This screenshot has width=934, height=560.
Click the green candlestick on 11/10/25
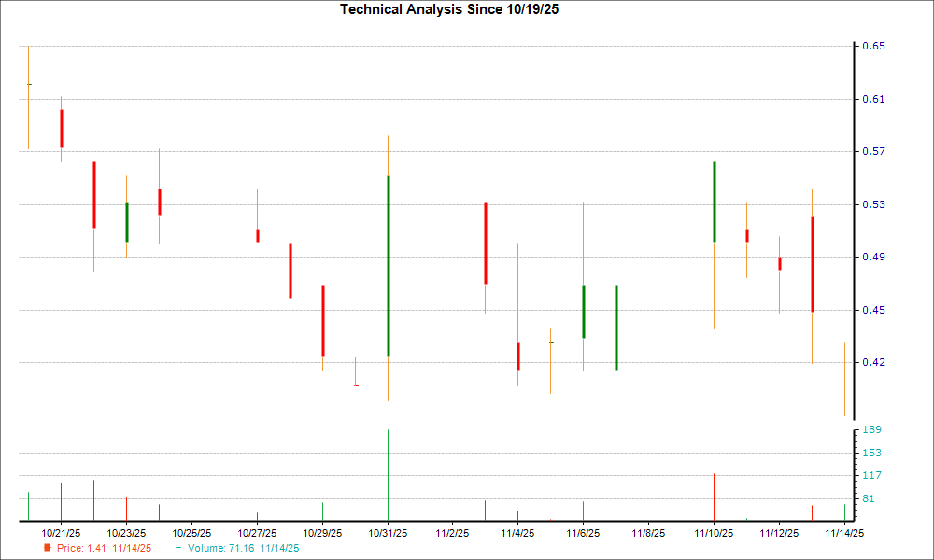714,201
